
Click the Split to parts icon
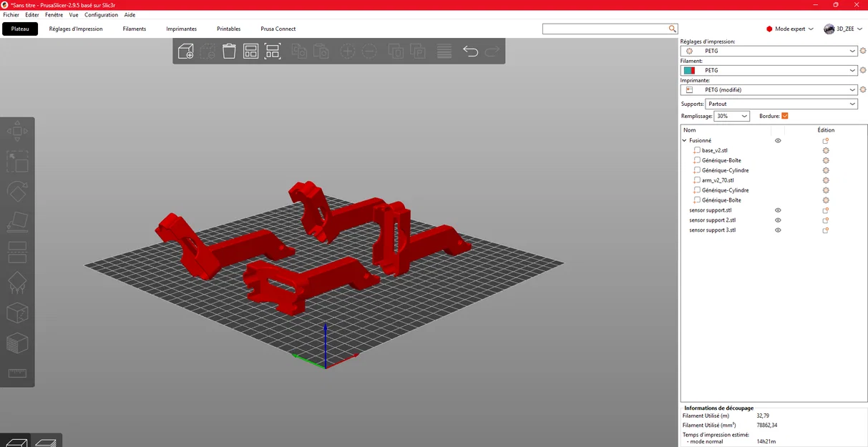[418, 51]
